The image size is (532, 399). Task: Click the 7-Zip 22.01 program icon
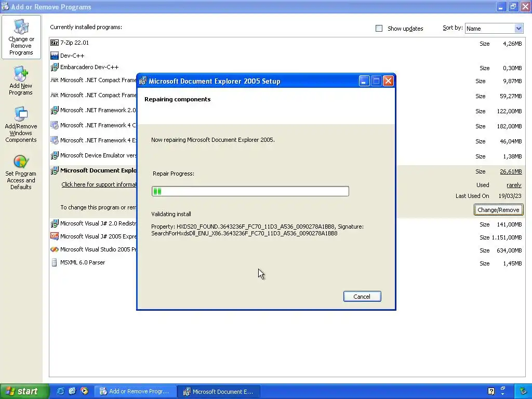tap(54, 43)
